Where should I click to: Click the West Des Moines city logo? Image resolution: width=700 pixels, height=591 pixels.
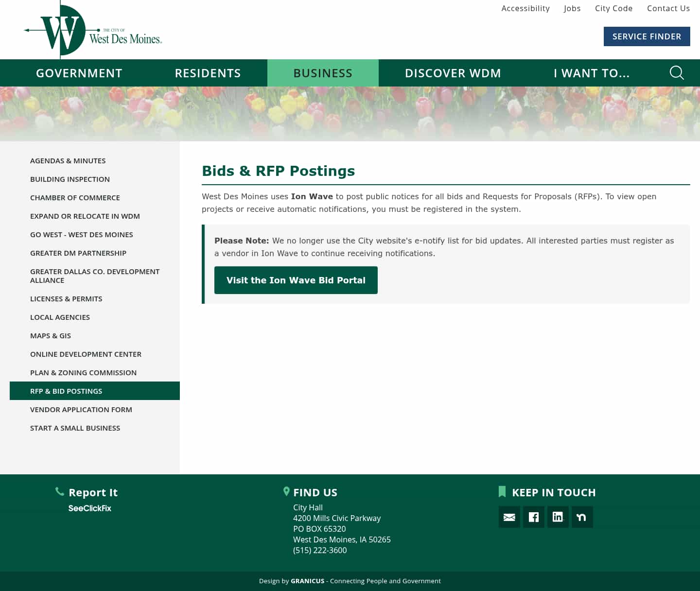92,30
